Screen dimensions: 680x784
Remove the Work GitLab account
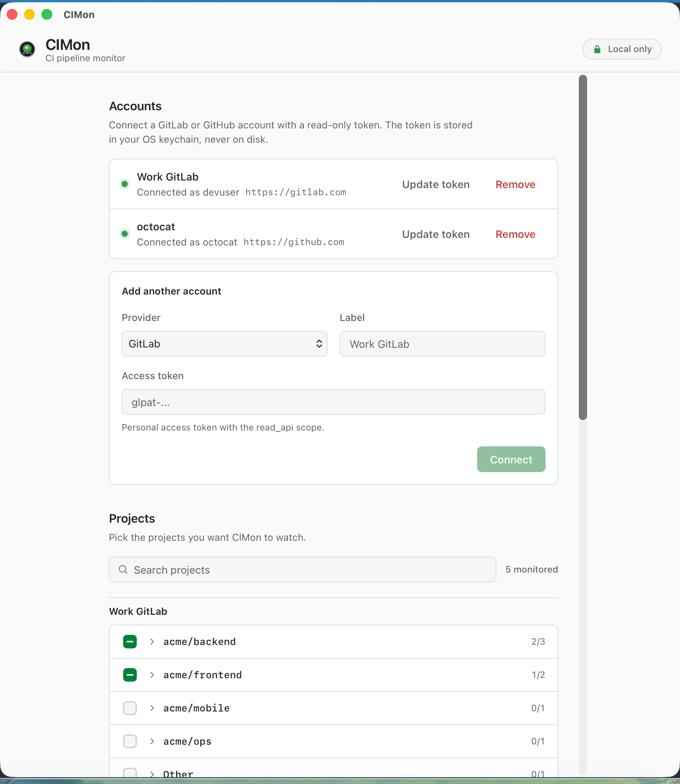click(515, 184)
